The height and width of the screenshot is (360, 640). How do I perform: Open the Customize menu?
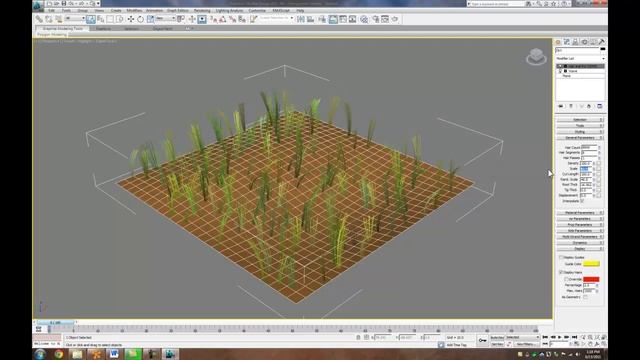pyautogui.click(x=257, y=10)
